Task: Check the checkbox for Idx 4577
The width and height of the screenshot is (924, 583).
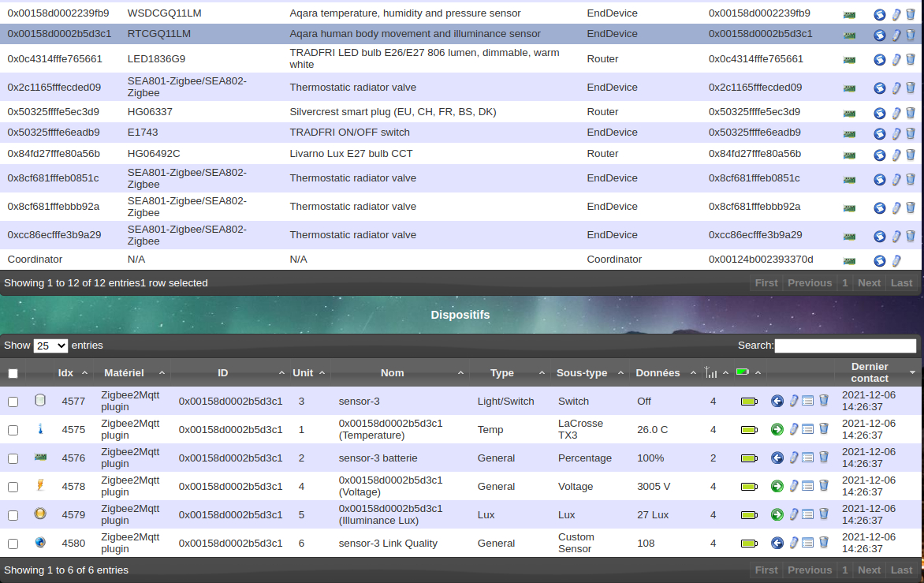Action: pos(13,401)
